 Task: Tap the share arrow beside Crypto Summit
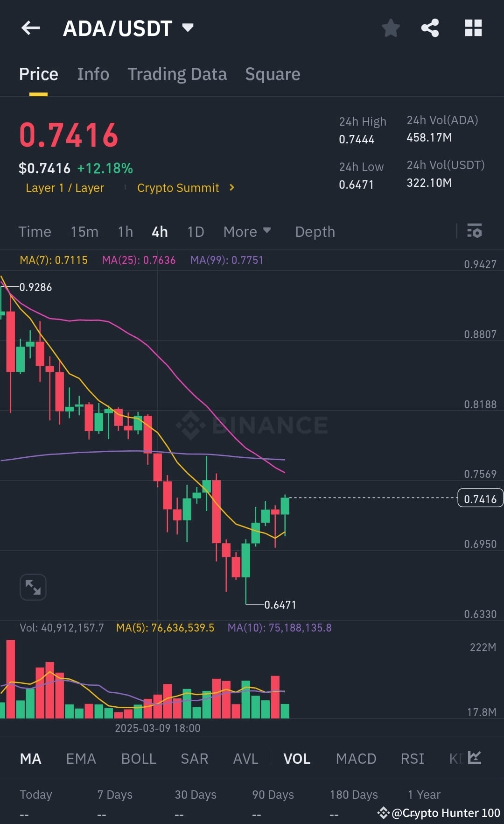coord(231,188)
